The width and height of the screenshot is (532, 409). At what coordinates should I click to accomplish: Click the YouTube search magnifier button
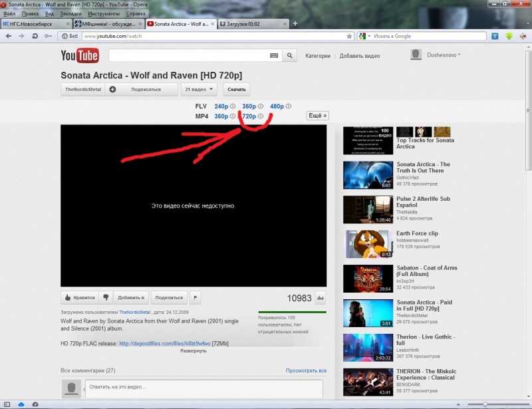pyautogui.click(x=289, y=55)
